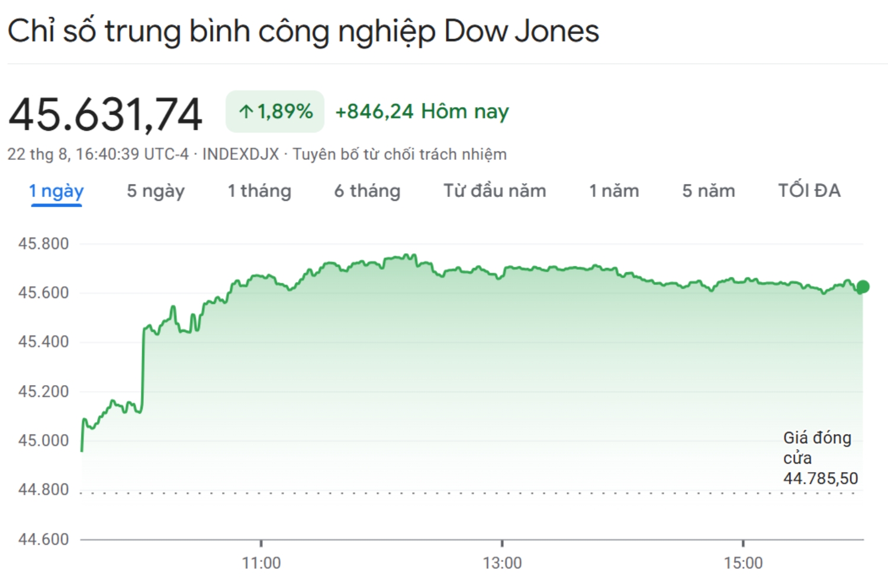
Task: Open the 1 tháng chart view
Action: [259, 190]
